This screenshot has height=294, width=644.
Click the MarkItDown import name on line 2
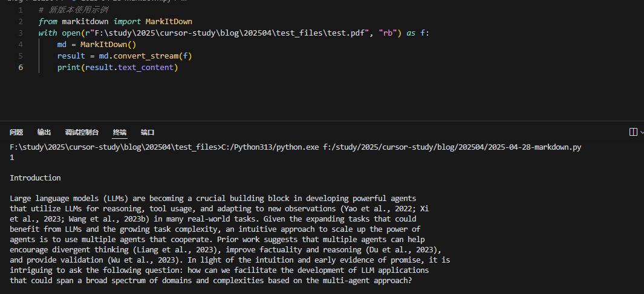pyautogui.click(x=169, y=21)
